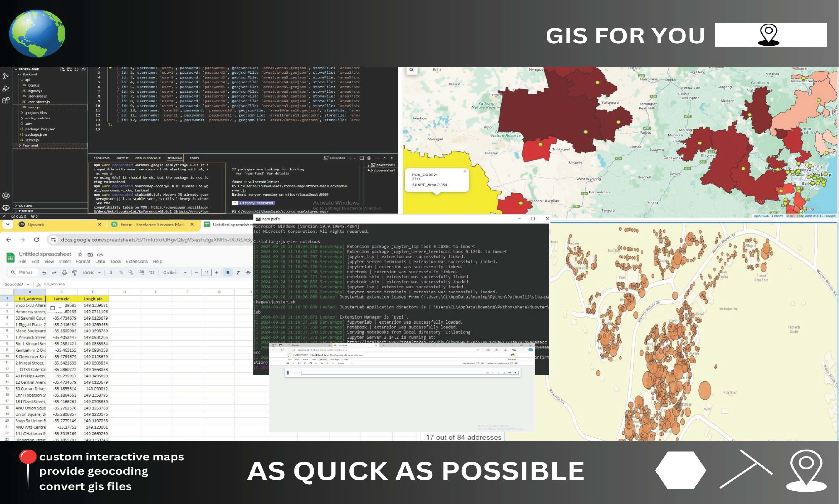Image resolution: width=839 pixels, height=504 pixels.
Task: Toggle bold formatting in Sheets
Action: point(228,273)
